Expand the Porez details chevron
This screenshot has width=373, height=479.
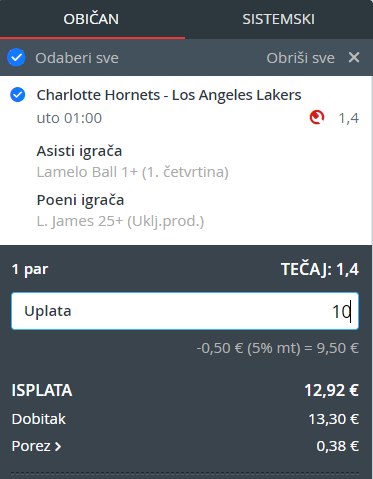click(58, 446)
